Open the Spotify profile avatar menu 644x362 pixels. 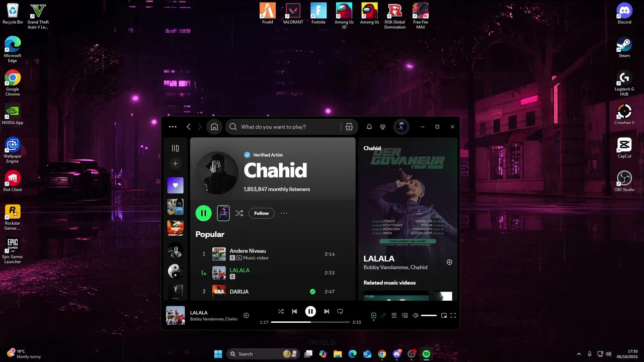tap(401, 127)
